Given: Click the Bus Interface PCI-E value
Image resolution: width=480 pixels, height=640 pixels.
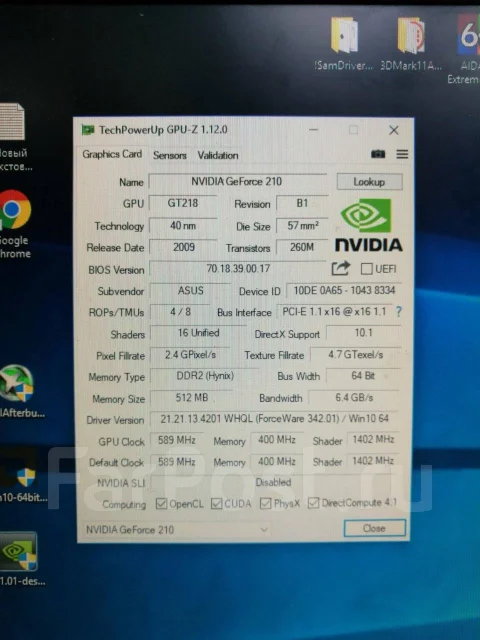Looking at the screenshot, I should pyautogui.click(x=334, y=312).
